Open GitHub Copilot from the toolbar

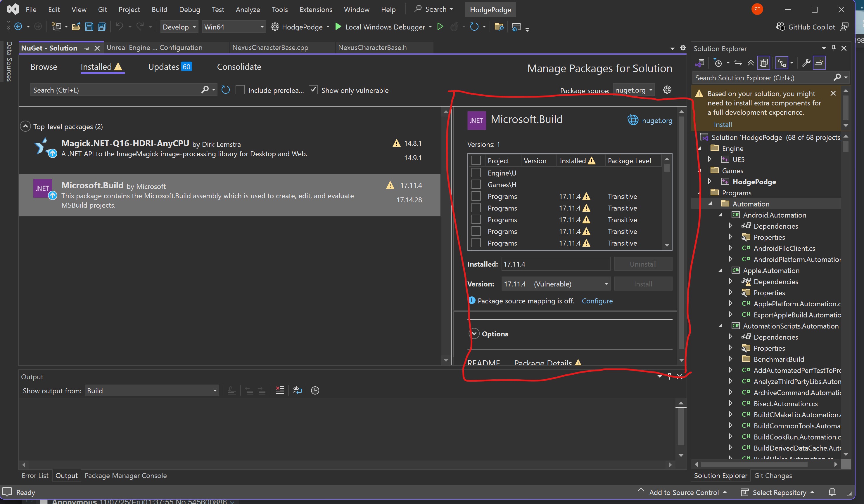[x=805, y=27]
